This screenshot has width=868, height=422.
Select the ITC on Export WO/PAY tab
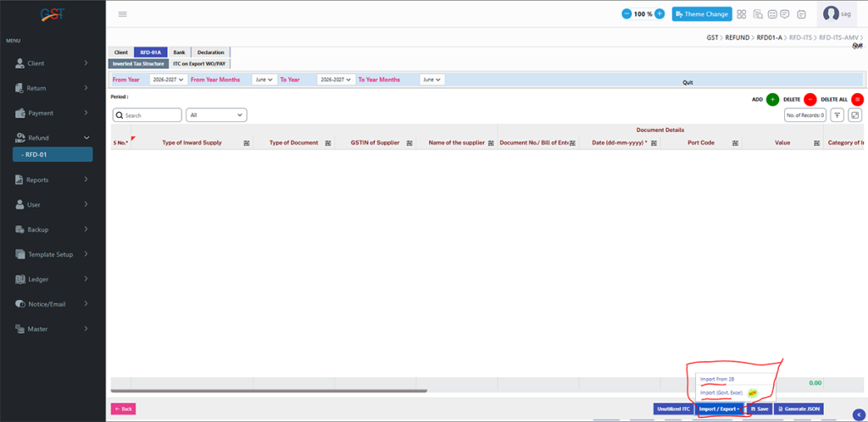[x=198, y=64]
